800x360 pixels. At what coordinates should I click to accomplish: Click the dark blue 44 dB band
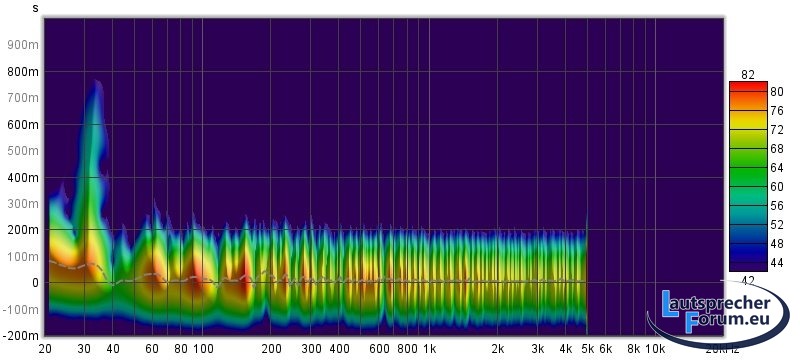(748, 264)
